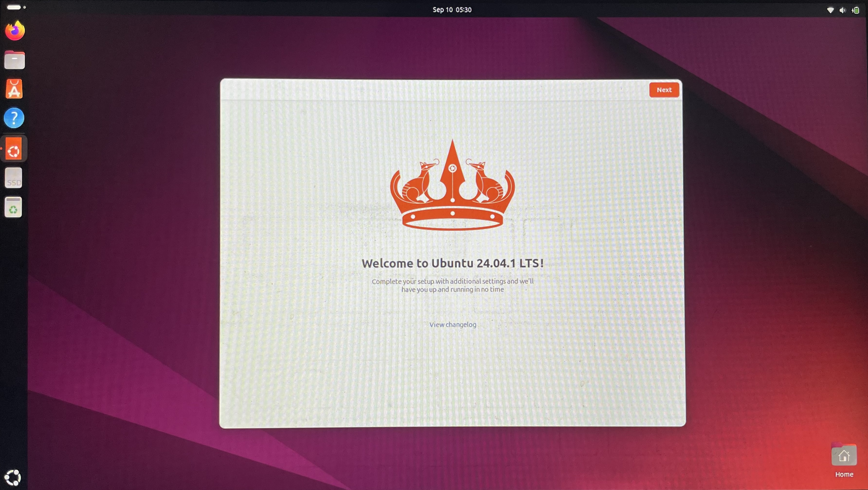Image resolution: width=868 pixels, height=490 pixels.
Task: Select the Welcome to Ubuntu dock icon
Action: click(x=14, y=149)
